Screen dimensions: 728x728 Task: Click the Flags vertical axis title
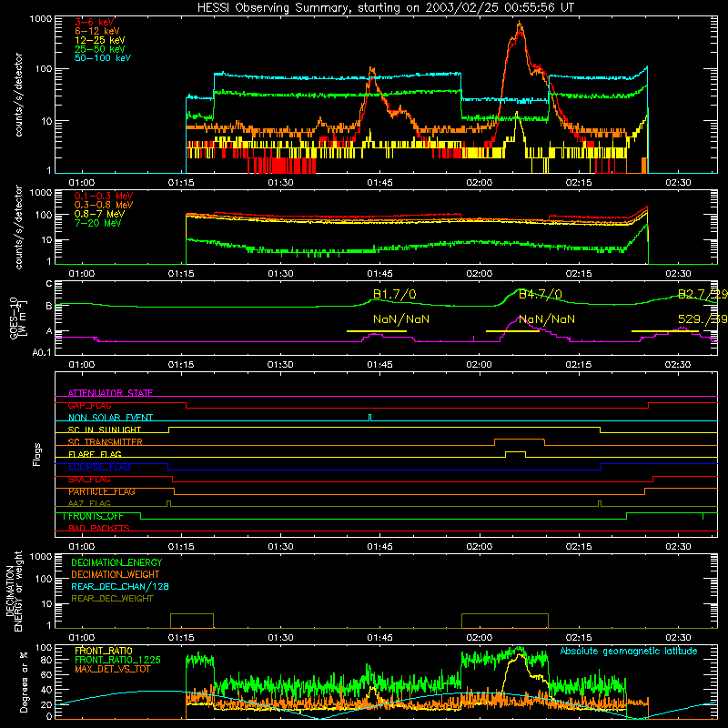pyautogui.click(x=37, y=454)
